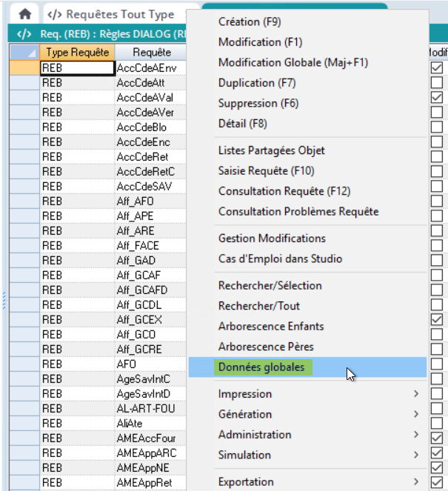Click the home icon tab
The width and height of the screenshot is (448, 491).
[x=24, y=14]
